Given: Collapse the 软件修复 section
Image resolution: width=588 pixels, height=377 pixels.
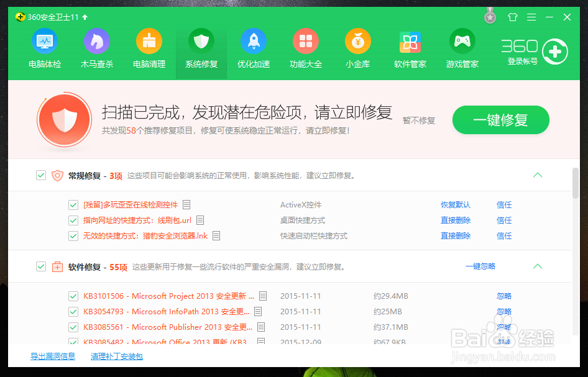Looking at the screenshot, I should 538,266.
